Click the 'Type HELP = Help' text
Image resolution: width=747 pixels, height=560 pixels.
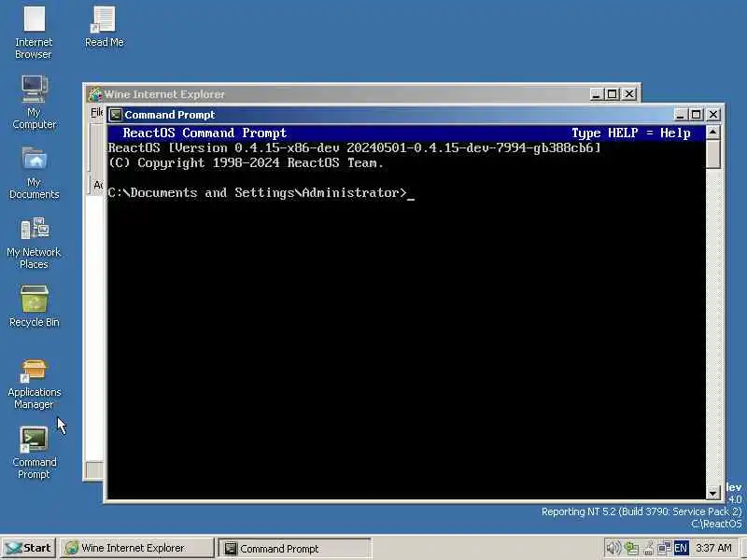point(631,133)
